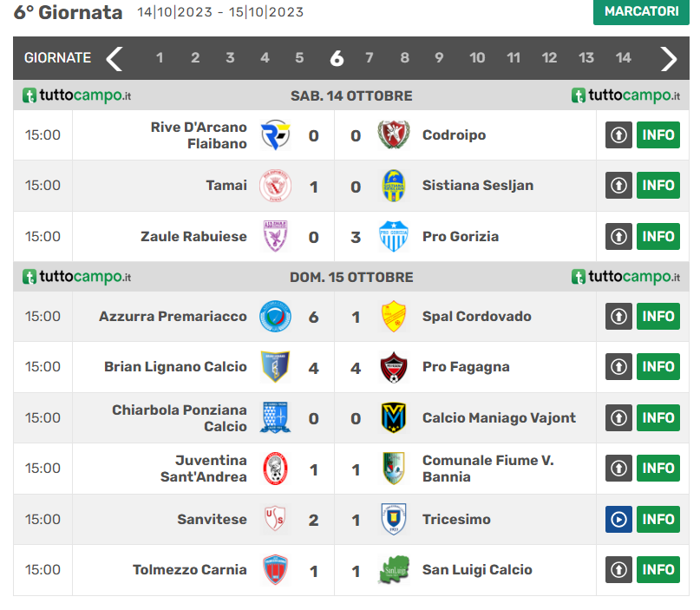Open the Sanvitese vs Tricesimo video icon
Viewport: 700px width, 610px height.
coord(618,520)
